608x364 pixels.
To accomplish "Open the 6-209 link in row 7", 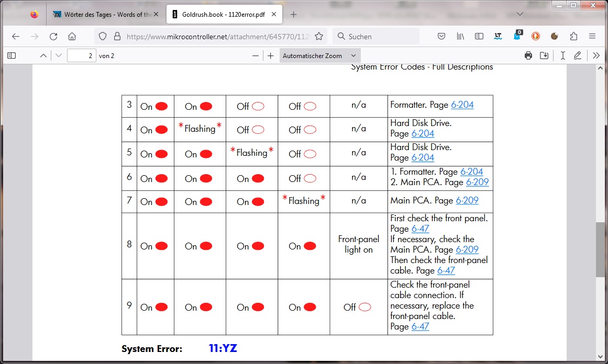I will tap(467, 200).
